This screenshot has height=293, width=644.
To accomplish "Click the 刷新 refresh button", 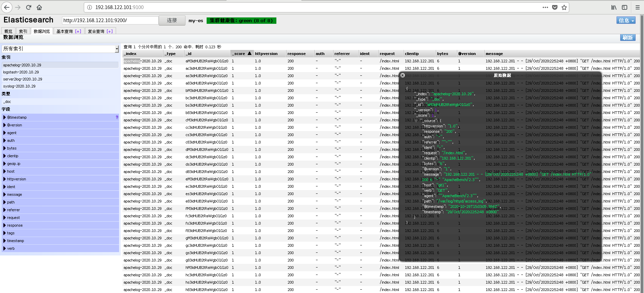I will point(628,38).
